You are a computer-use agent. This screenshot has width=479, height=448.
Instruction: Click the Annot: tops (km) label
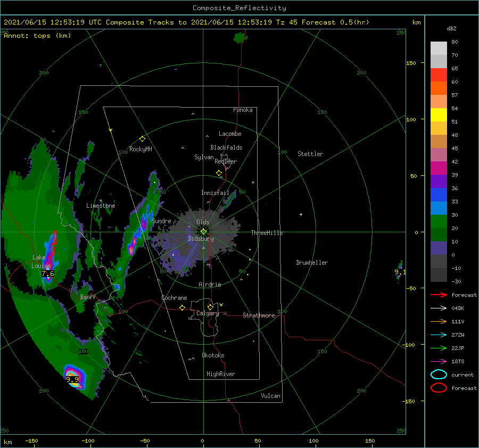pyautogui.click(x=37, y=36)
